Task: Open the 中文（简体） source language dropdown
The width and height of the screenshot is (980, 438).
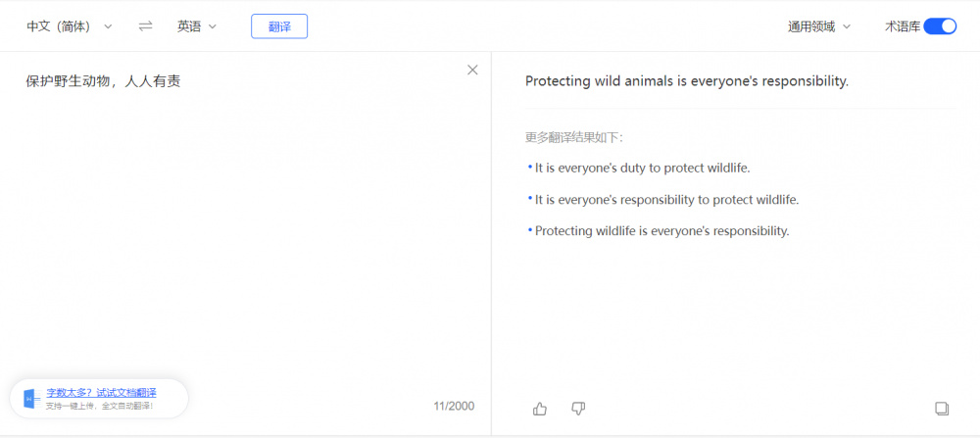Action: coord(69,26)
